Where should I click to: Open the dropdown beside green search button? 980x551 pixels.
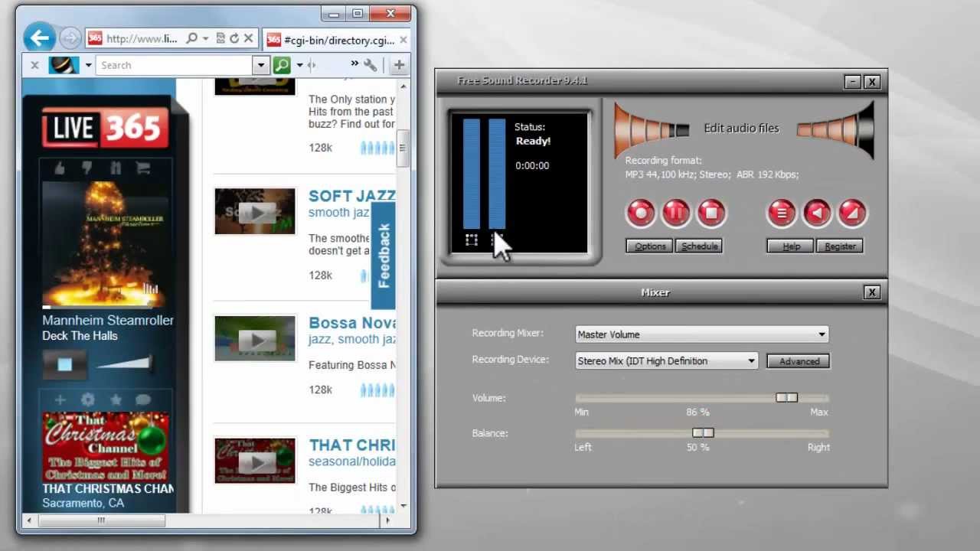299,65
